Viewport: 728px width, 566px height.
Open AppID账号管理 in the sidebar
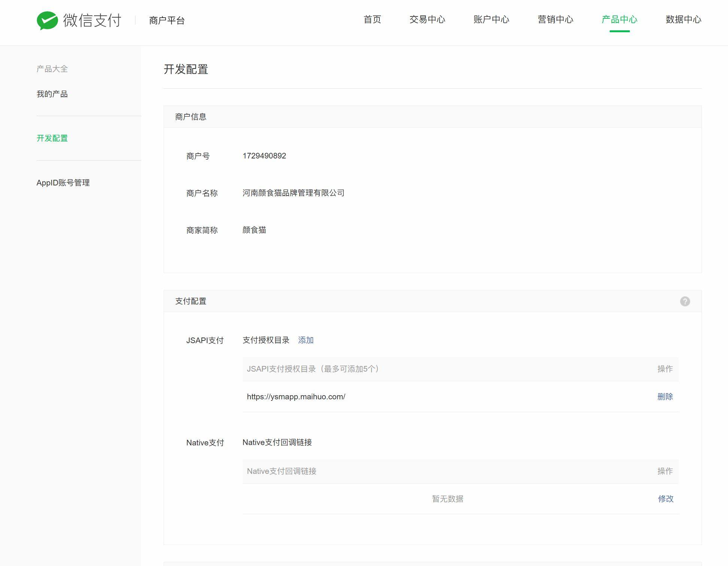(63, 183)
